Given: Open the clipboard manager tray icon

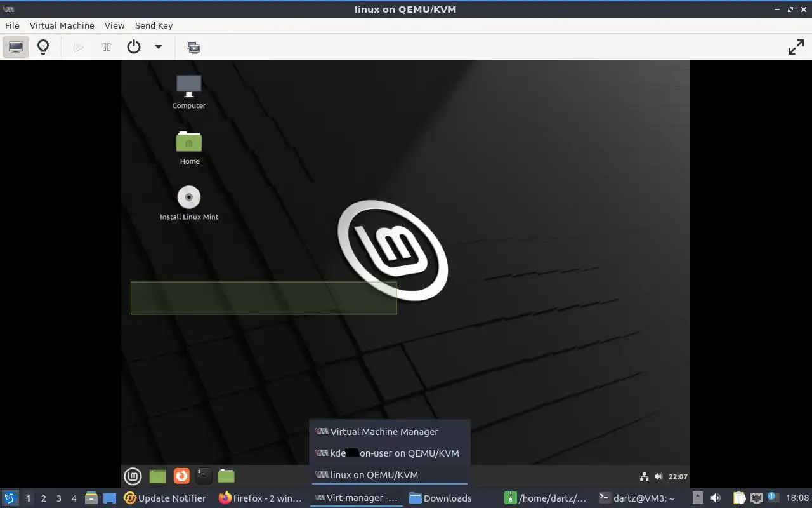Looking at the screenshot, I should (x=738, y=498).
